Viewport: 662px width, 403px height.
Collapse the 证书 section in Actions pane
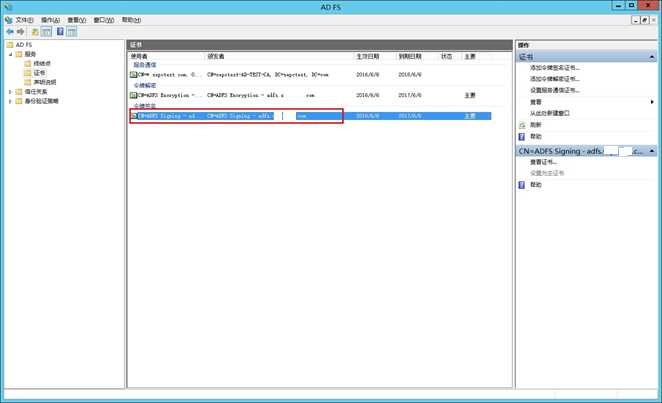652,57
